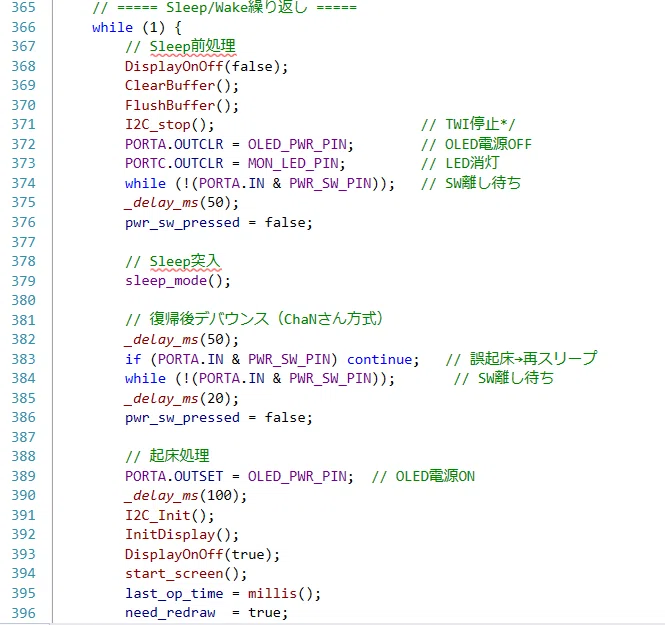Click the I2C_Init(); call
This screenshot has height=625, width=665.
tap(169, 515)
